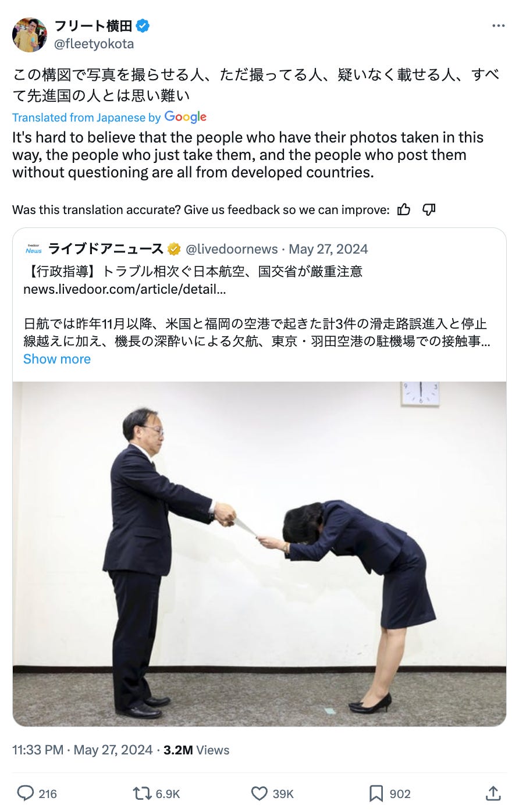Click Translated from Japanese by Google label
The width and height of the screenshot is (519, 812).
(x=109, y=117)
